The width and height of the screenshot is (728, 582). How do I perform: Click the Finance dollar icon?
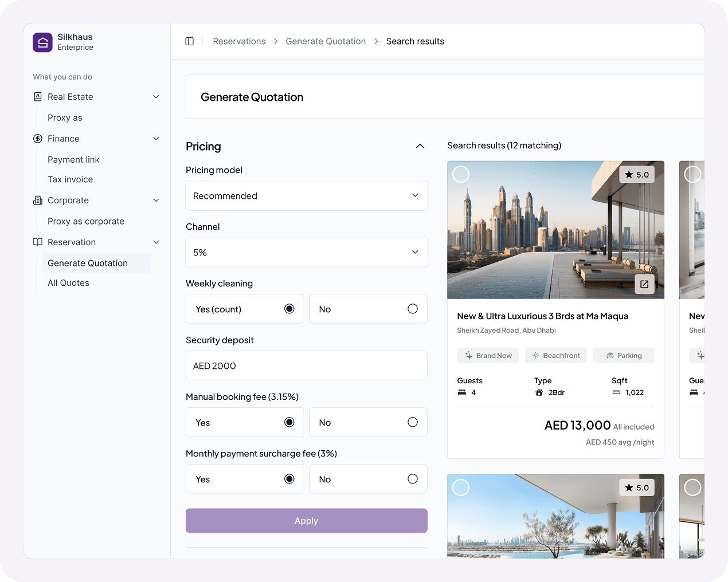(38, 139)
